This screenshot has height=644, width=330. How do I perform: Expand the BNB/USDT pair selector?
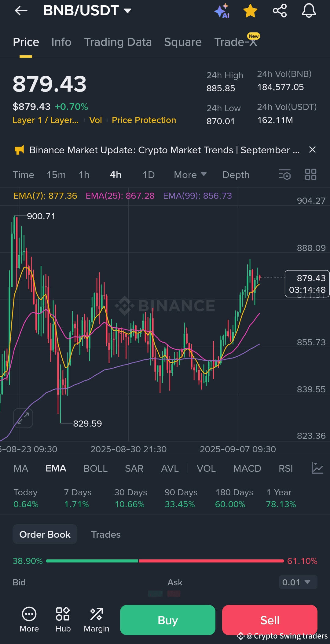[87, 11]
